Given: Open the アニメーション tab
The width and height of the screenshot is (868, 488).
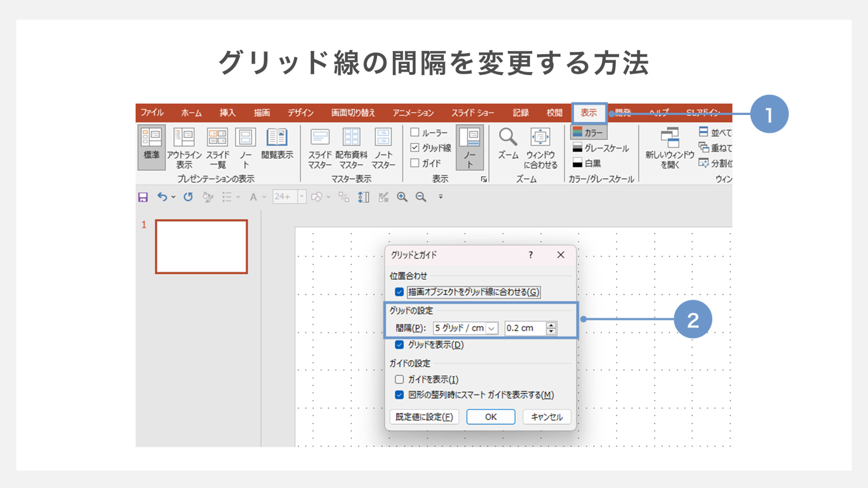Looking at the screenshot, I should [x=413, y=113].
